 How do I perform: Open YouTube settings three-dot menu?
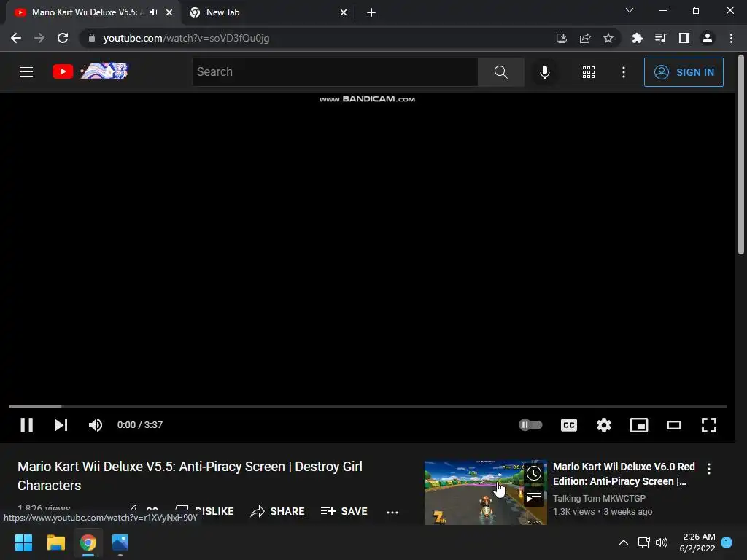click(624, 72)
